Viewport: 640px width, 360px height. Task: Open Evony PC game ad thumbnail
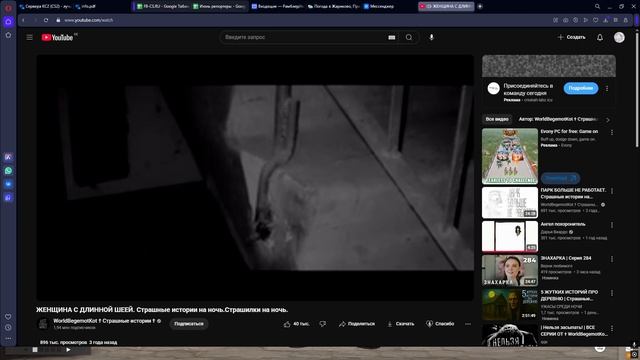pyautogui.click(x=510, y=156)
